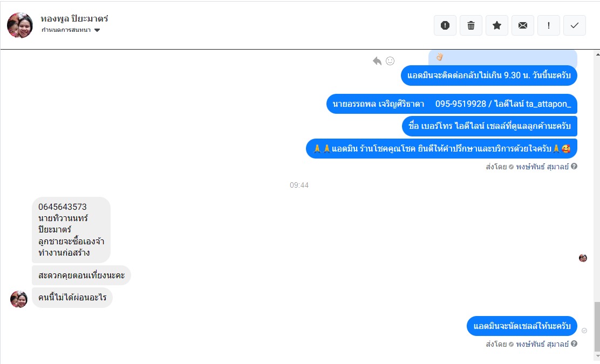Mark the conversation as spam with the exclamation circle icon
600x364 pixels.
(x=445, y=26)
